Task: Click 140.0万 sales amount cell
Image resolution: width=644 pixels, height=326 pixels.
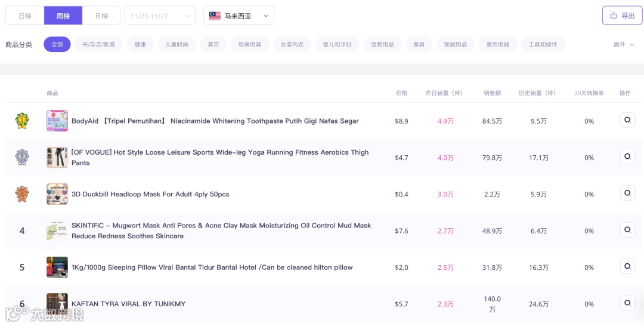Action: (492, 304)
